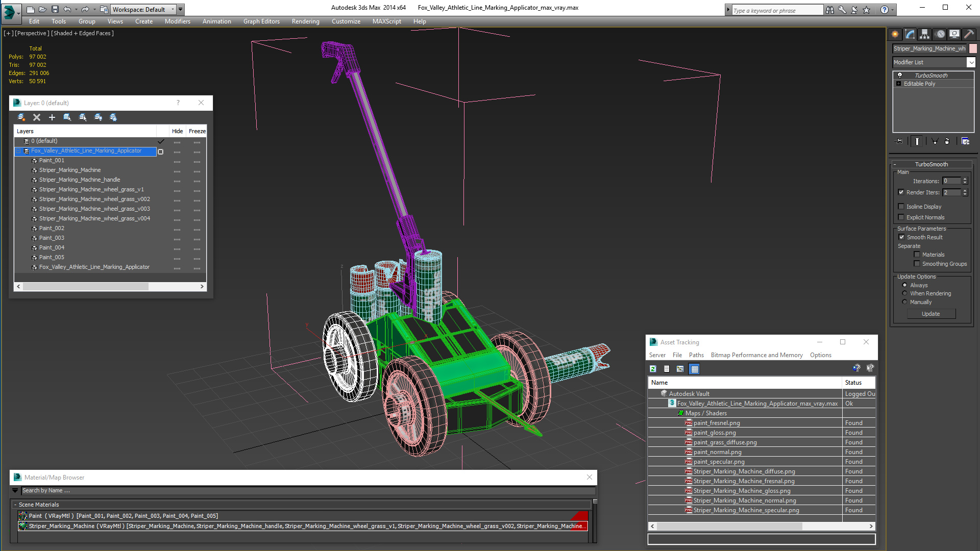Select When Rendering update option
The image size is (980, 551).
tap(904, 293)
